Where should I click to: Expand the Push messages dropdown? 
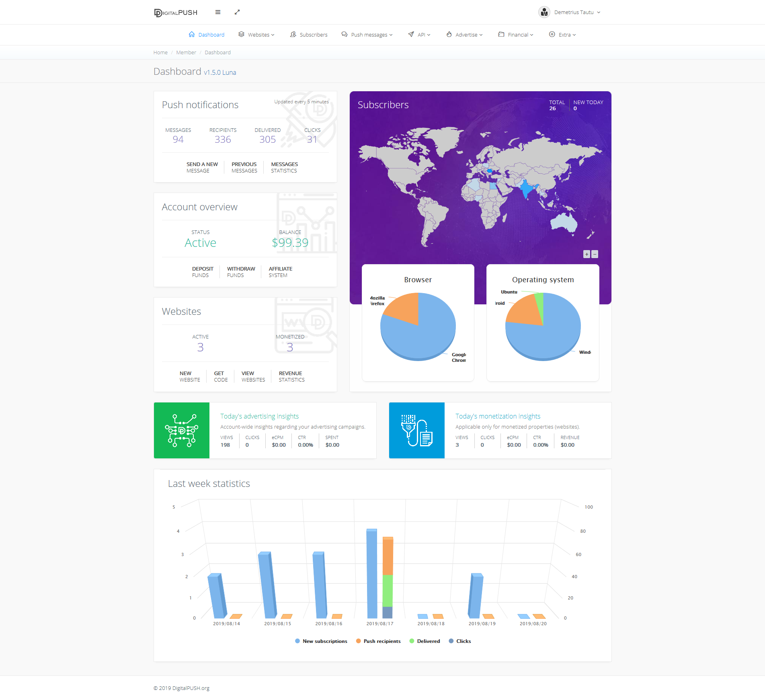click(367, 35)
